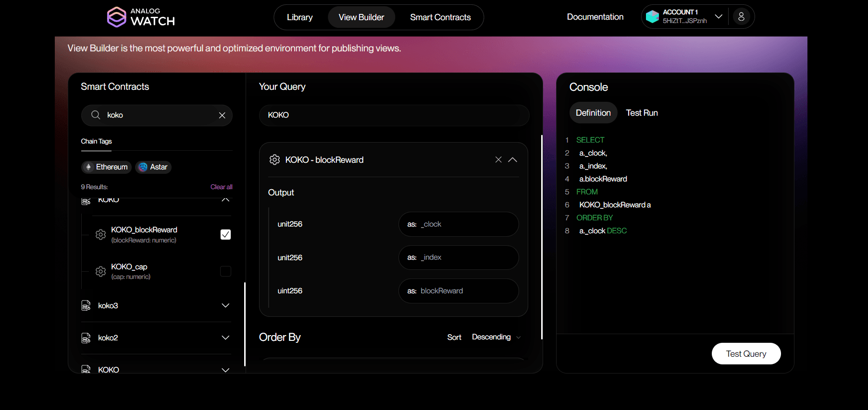Viewport: 868px width, 410px height.
Task: Click the koko3 contract file icon
Action: [86, 306]
